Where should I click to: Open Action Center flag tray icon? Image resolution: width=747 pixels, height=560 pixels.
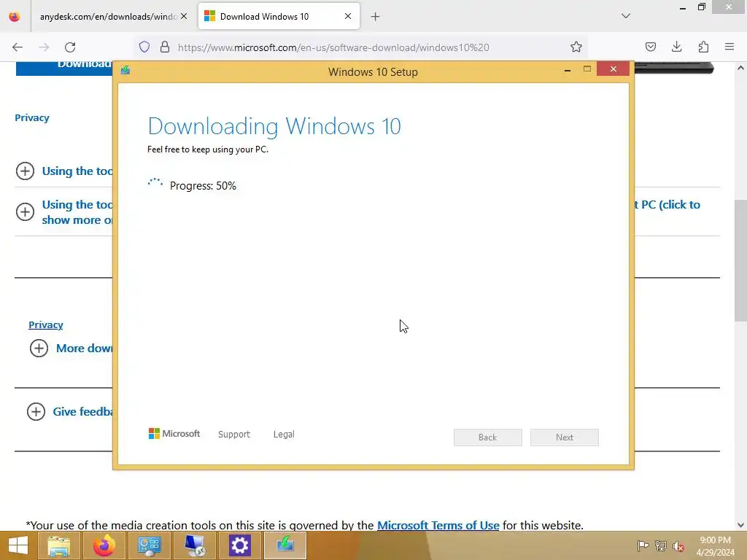(x=643, y=545)
